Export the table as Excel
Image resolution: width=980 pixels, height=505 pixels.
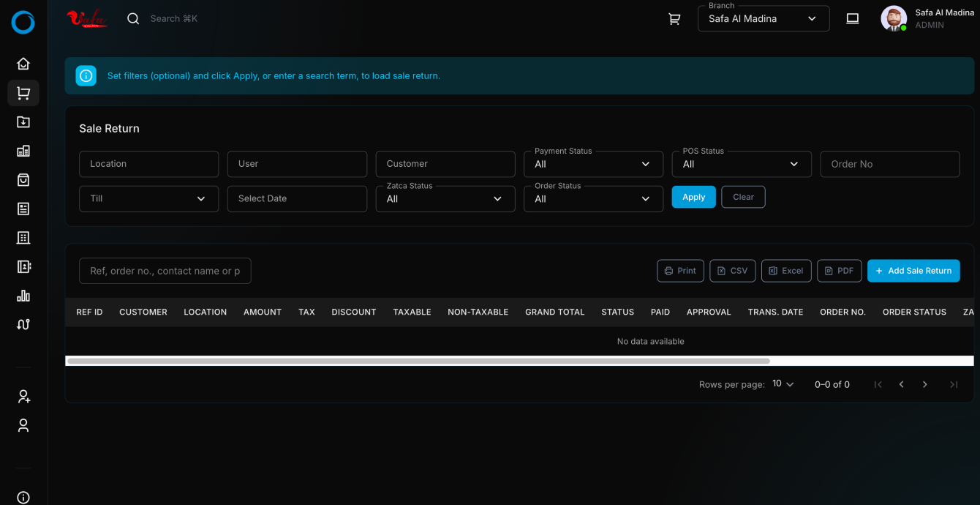coord(786,270)
